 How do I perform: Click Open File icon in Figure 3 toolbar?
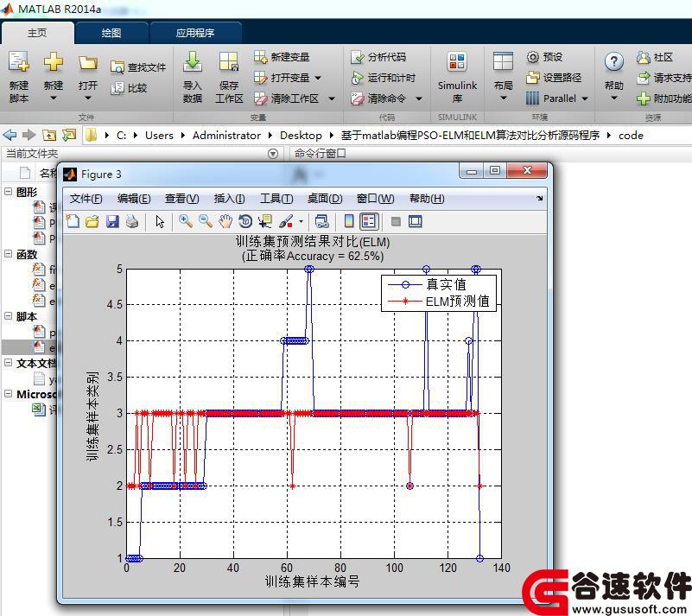[92, 221]
